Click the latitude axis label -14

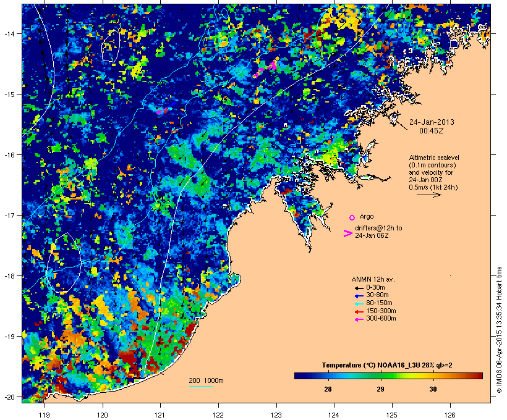point(9,34)
